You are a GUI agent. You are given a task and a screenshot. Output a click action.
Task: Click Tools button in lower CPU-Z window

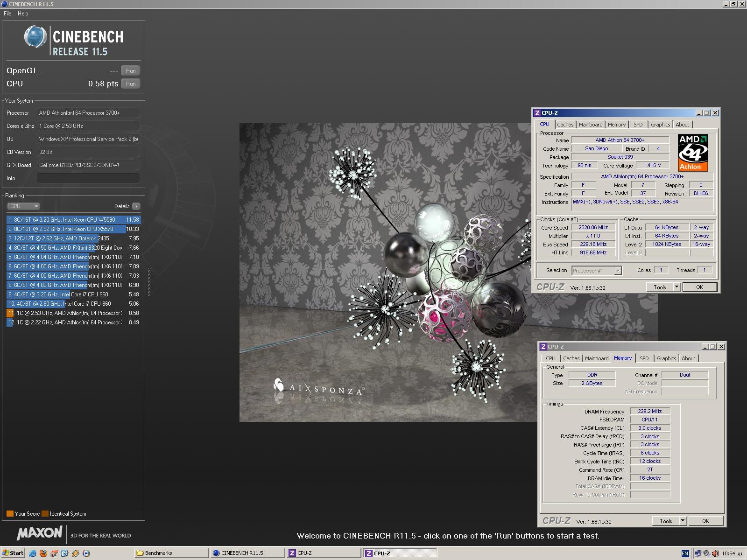point(666,521)
